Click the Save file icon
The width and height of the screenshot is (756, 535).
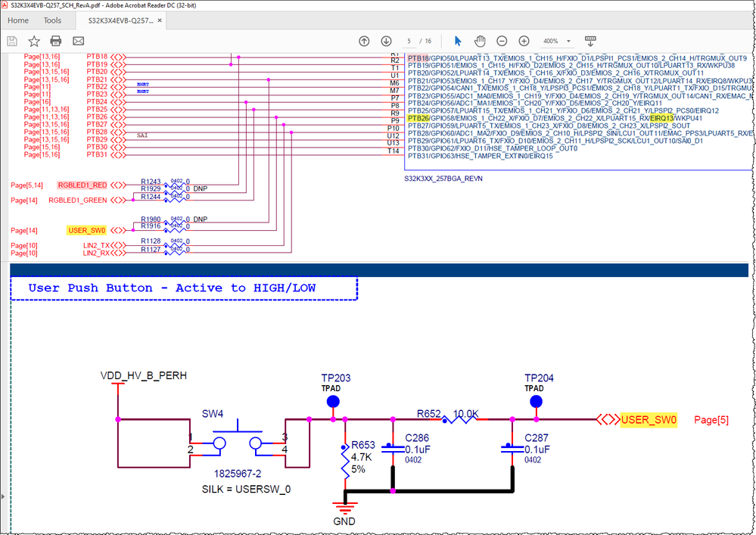coord(11,41)
